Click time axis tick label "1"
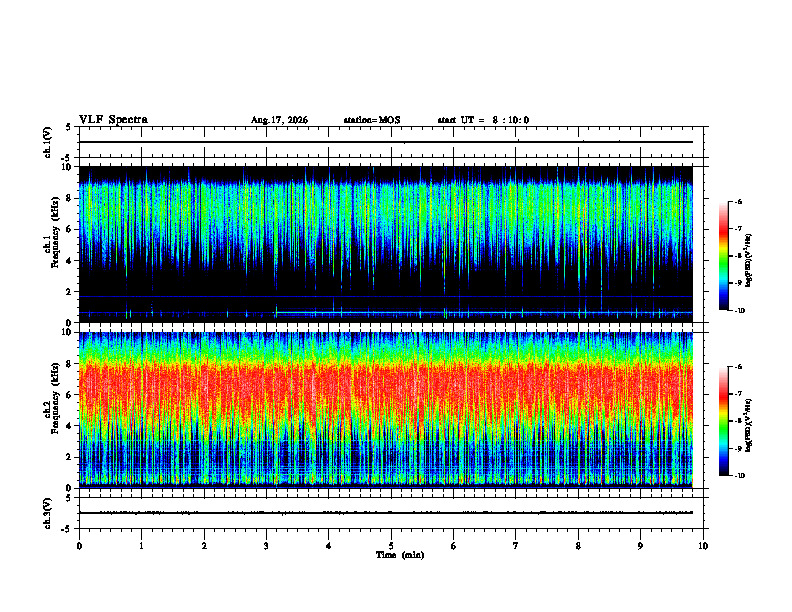The height and width of the screenshot is (612, 792). 141,546
